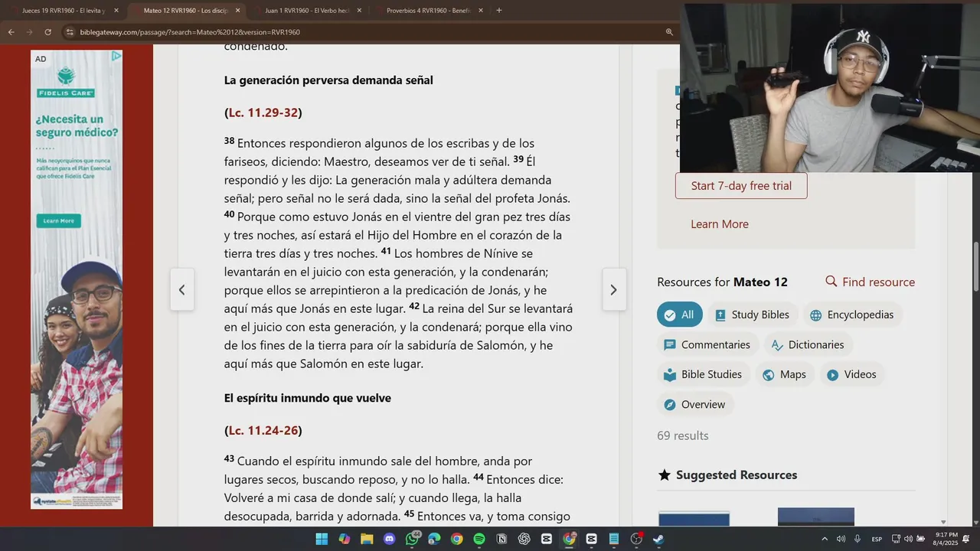980x551 pixels.
Task: Open site information icon in address bar
Action: click(70, 32)
